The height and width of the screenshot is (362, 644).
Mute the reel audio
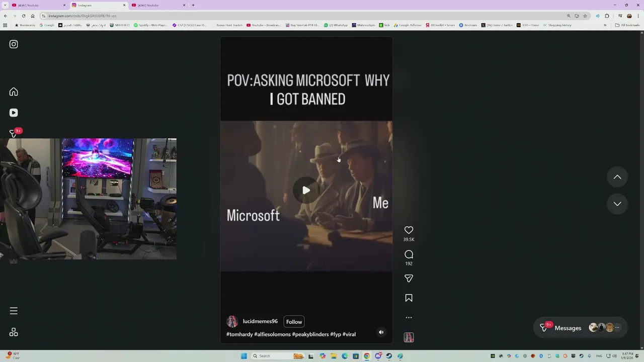(381, 332)
